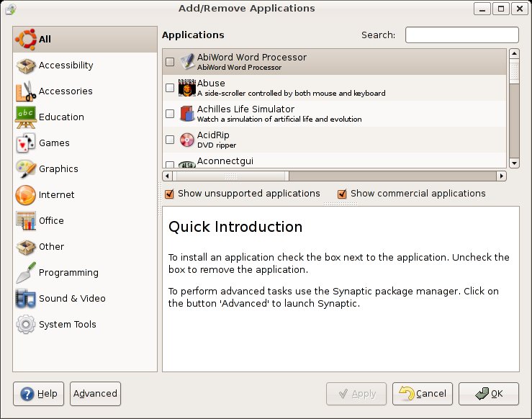Click the Office chart icon
Image resolution: width=532 pixels, height=419 pixels.
[x=25, y=221]
